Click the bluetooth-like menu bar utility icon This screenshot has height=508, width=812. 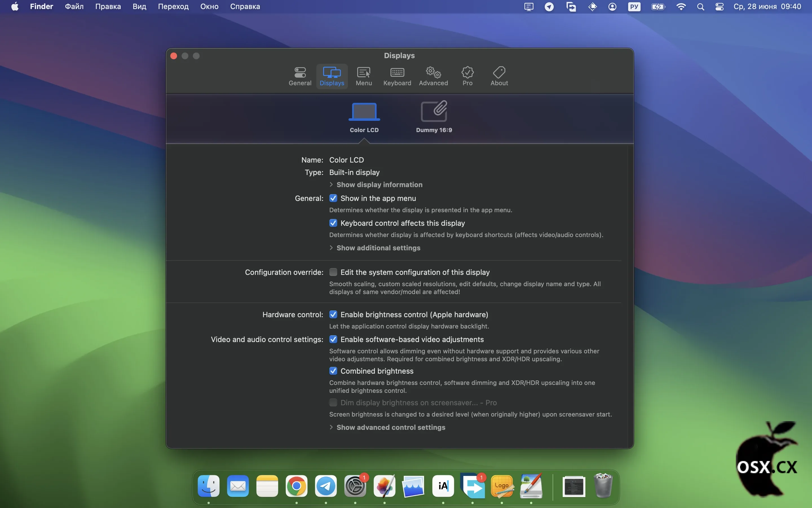[x=593, y=6]
